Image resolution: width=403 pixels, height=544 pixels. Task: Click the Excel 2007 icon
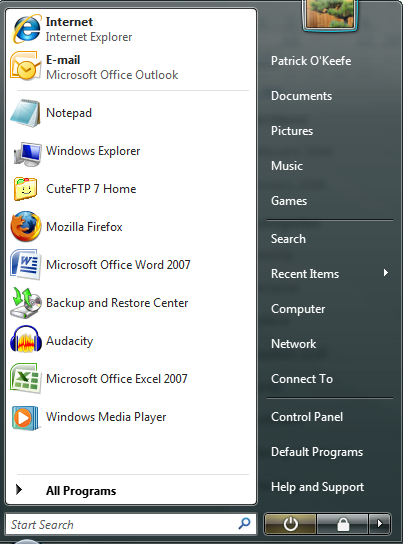point(25,378)
